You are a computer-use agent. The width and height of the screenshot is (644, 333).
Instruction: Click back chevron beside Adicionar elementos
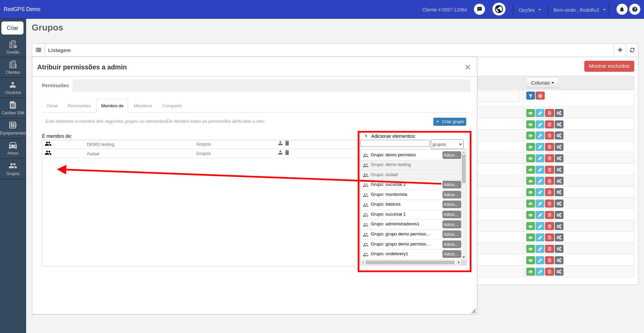366,136
